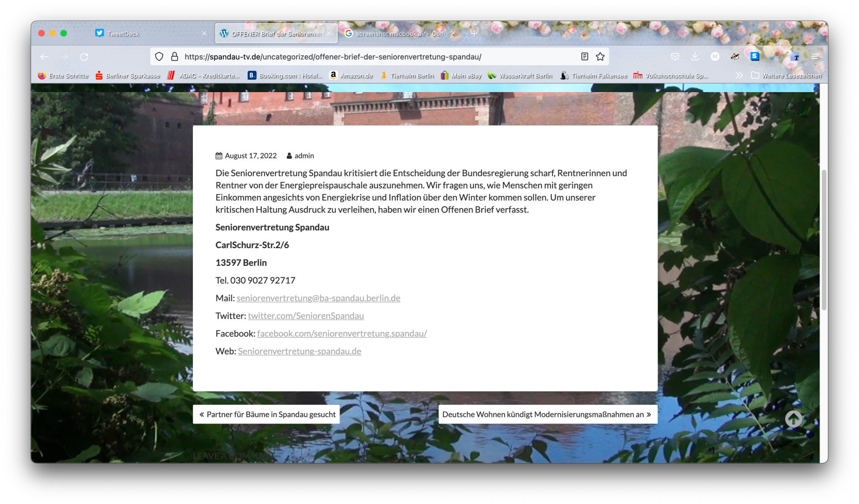Open the downloads arrow icon
This screenshot has height=504, width=859.
[x=695, y=57]
